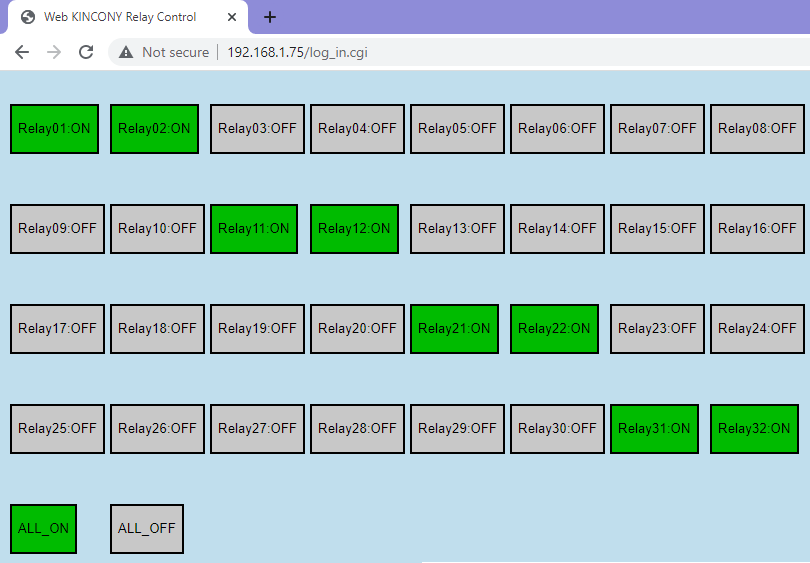Toggle Relay32 off
Image resolution: width=810 pixels, height=563 pixels.
754,429
